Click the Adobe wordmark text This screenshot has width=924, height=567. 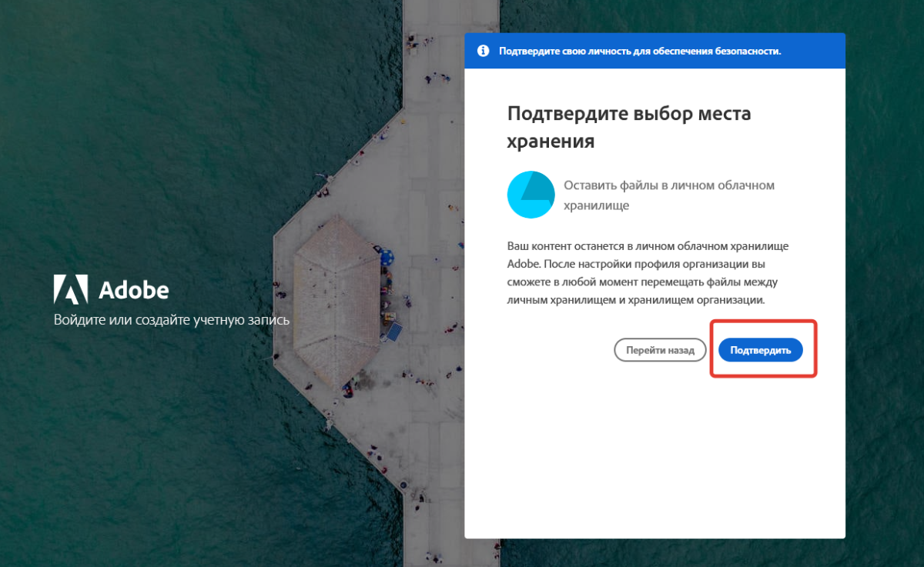coord(134,290)
